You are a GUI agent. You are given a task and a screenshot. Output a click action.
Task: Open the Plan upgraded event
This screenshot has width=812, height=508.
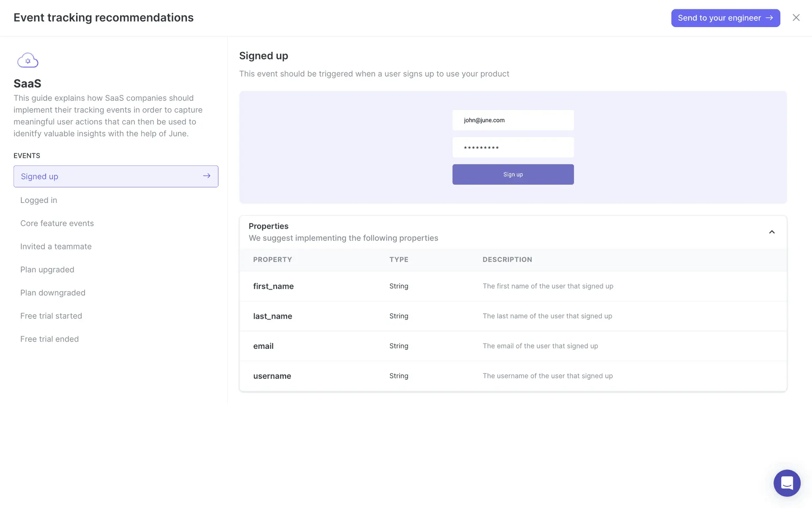(47, 270)
